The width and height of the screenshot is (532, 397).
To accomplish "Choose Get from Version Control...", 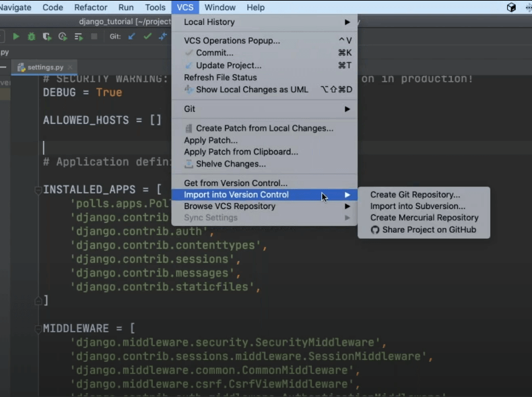I will [236, 183].
